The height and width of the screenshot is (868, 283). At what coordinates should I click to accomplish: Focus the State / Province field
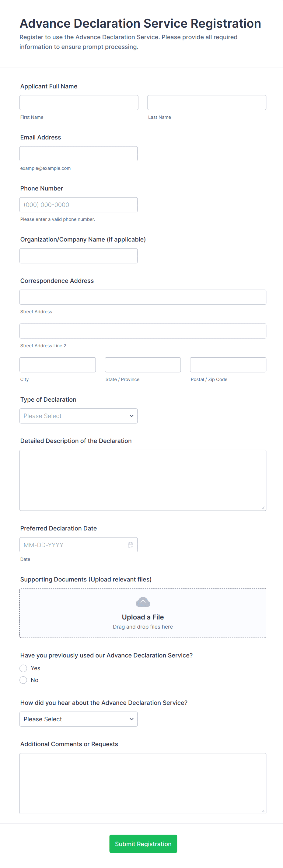[143, 365]
